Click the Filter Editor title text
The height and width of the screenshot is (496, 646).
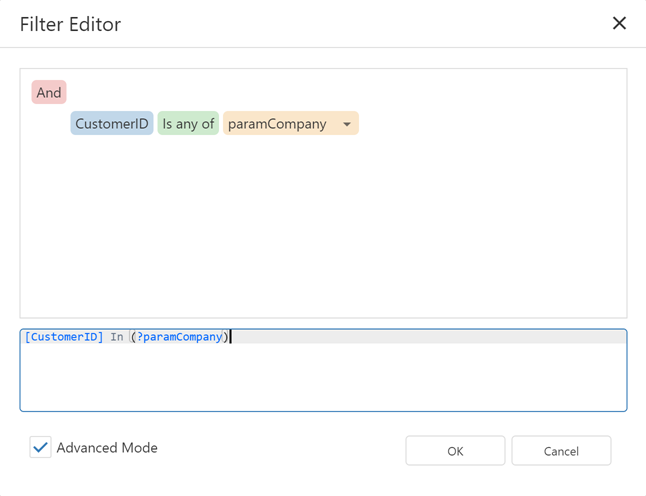coord(71,23)
